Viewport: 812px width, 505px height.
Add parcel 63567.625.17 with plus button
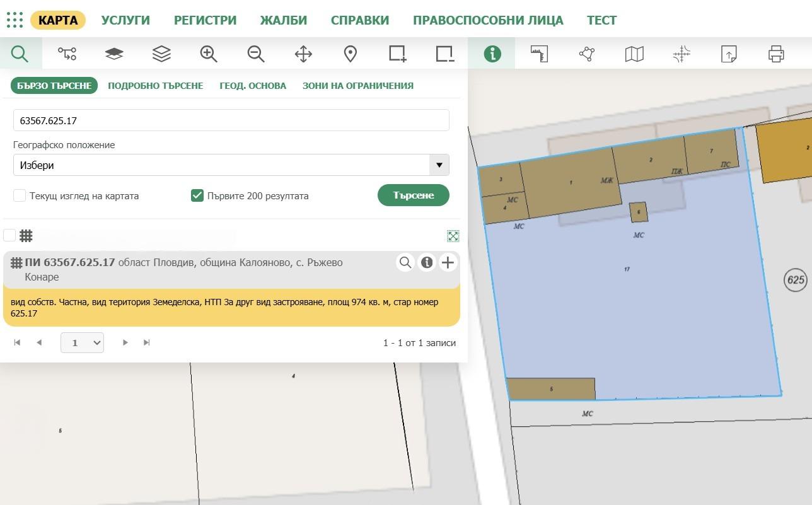[448, 262]
